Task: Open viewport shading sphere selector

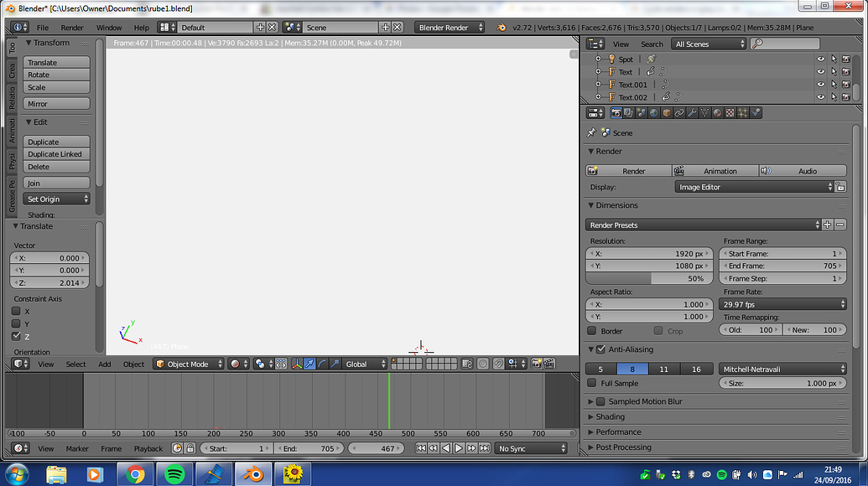Action: 238,364
